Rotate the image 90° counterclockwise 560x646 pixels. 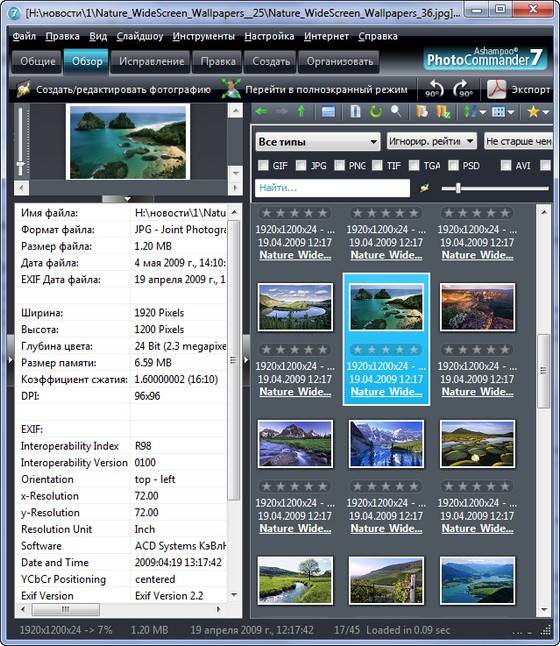coord(434,89)
